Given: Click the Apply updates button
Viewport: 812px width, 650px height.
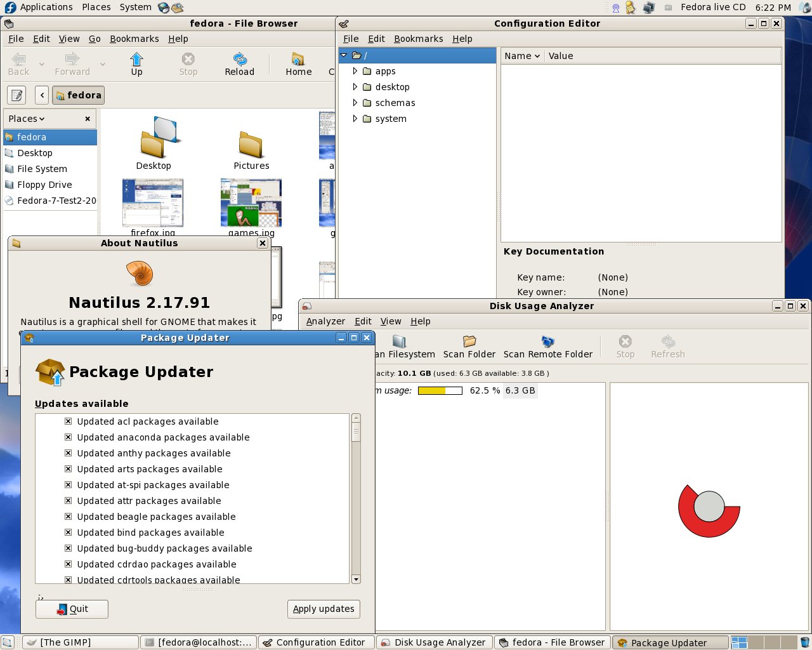Looking at the screenshot, I should click(324, 609).
